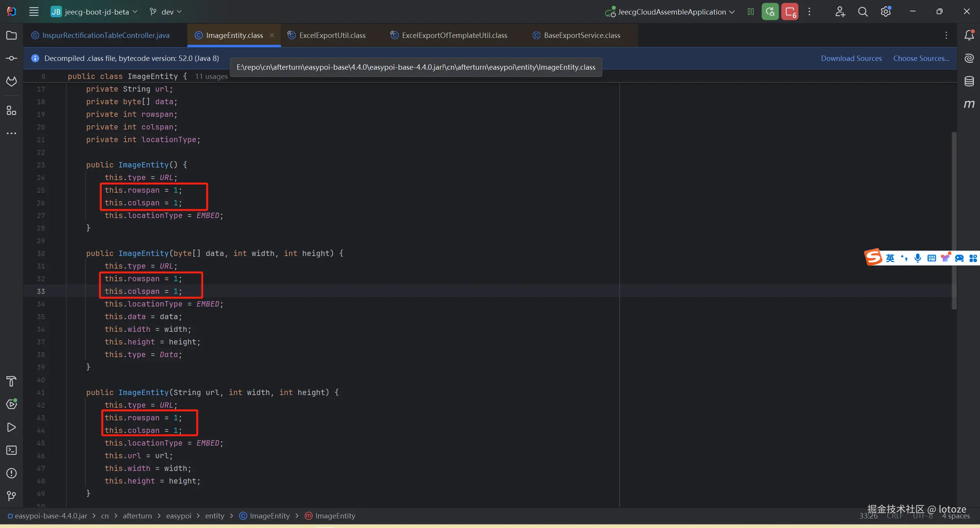This screenshot has width=980, height=528.
Task: Open the Commit tool window
Action: click(x=11, y=58)
